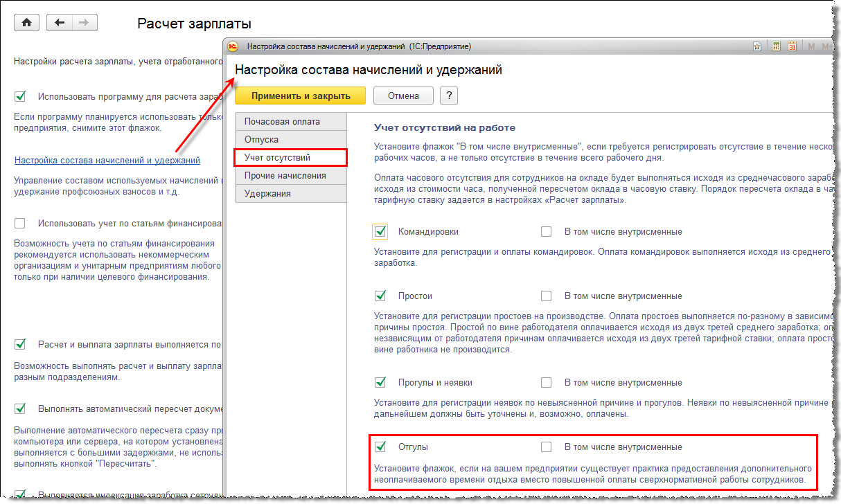Navigate forward with the right arrow
Screen dimensions: 841x504
[x=85, y=23]
